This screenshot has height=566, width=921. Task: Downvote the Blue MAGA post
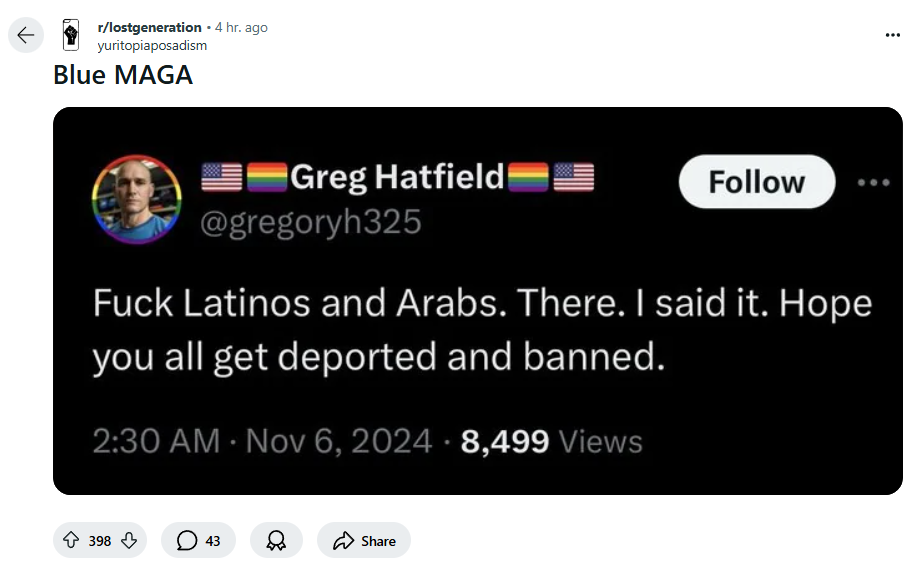[x=128, y=540]
